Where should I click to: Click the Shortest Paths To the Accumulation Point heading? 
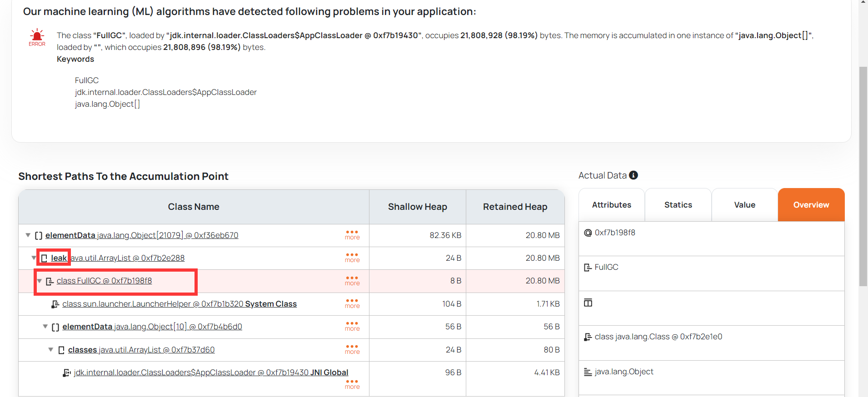coord(123,176)
